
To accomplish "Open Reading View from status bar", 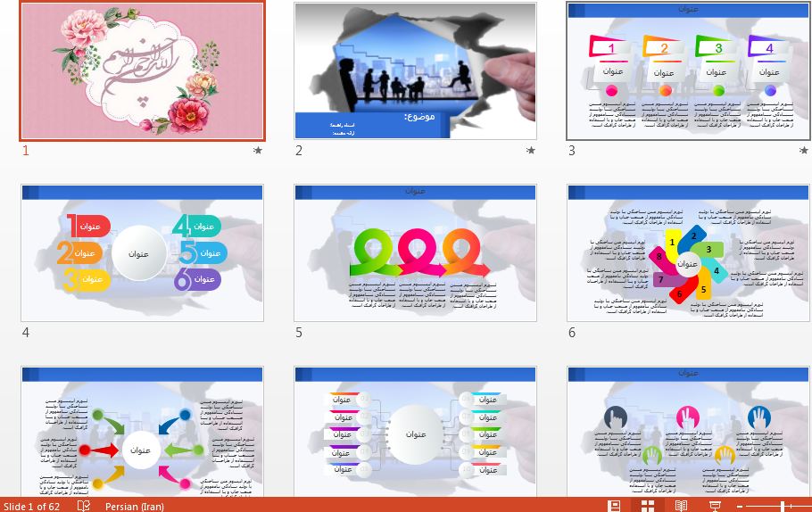I will (681, 506).
